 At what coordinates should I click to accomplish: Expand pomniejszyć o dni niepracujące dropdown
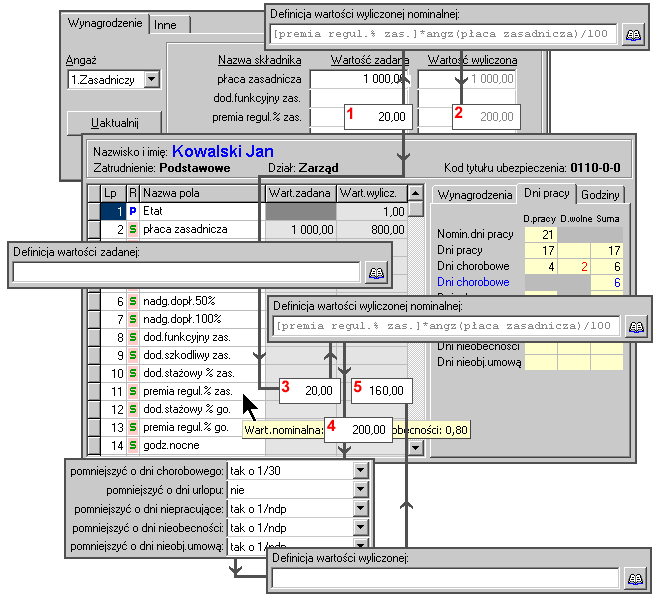(361, 509)
